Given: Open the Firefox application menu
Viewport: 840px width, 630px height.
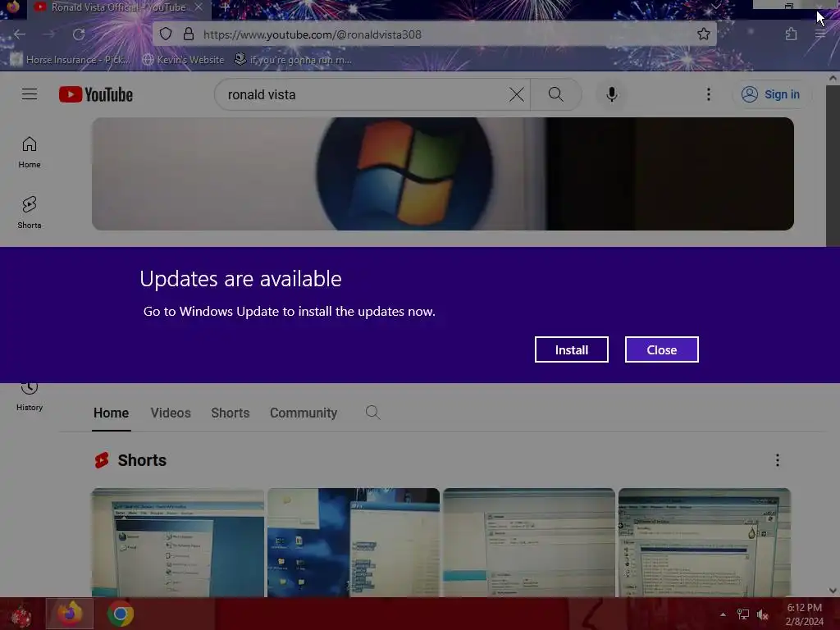Looking at the screenshot, I should 820,34.
